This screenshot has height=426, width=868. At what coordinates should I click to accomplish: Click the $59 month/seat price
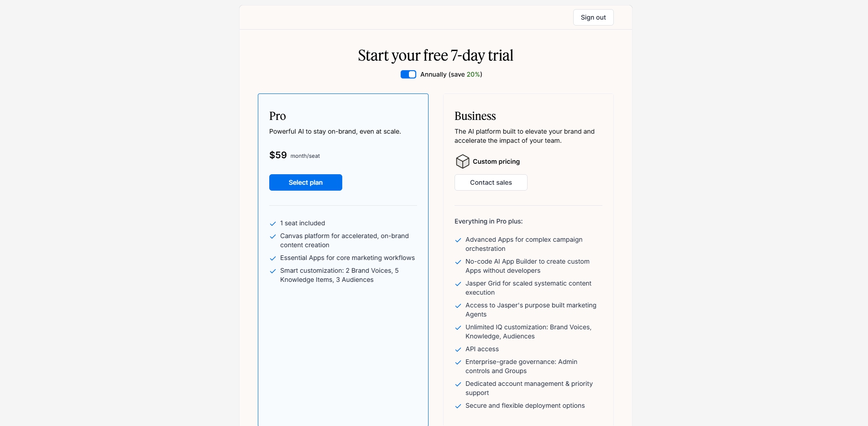(278, 155)
